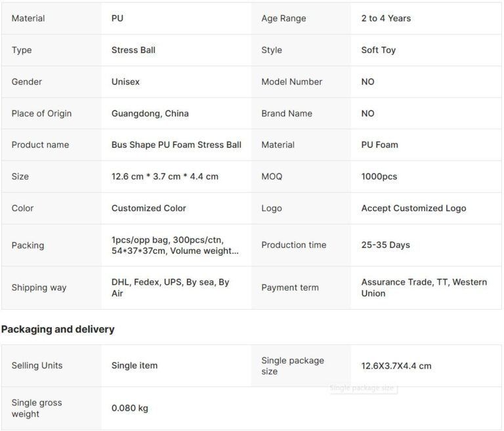Click the "Stress Ball" type value
The height and width of the screenshot is (431, 504).
133,50
